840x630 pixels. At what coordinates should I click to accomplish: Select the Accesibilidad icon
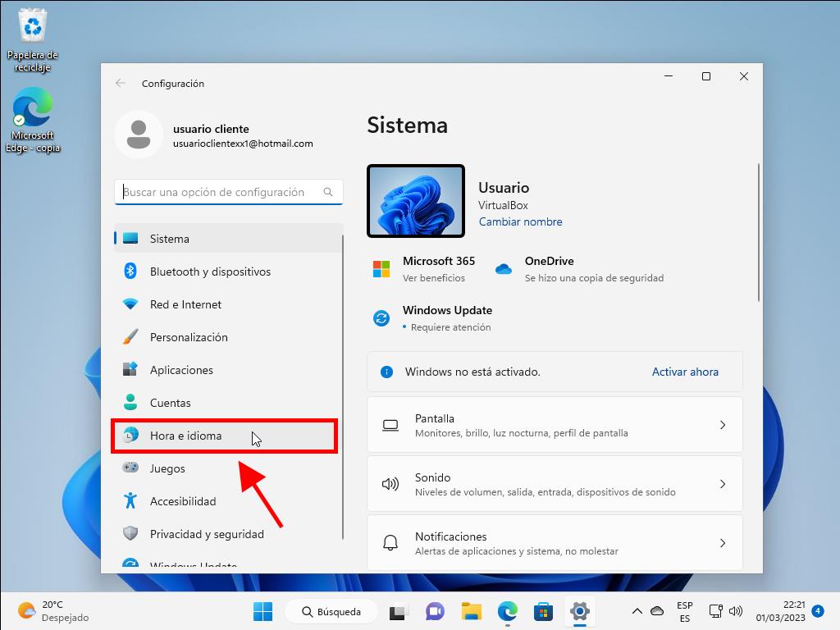click(x=130, y=501)
